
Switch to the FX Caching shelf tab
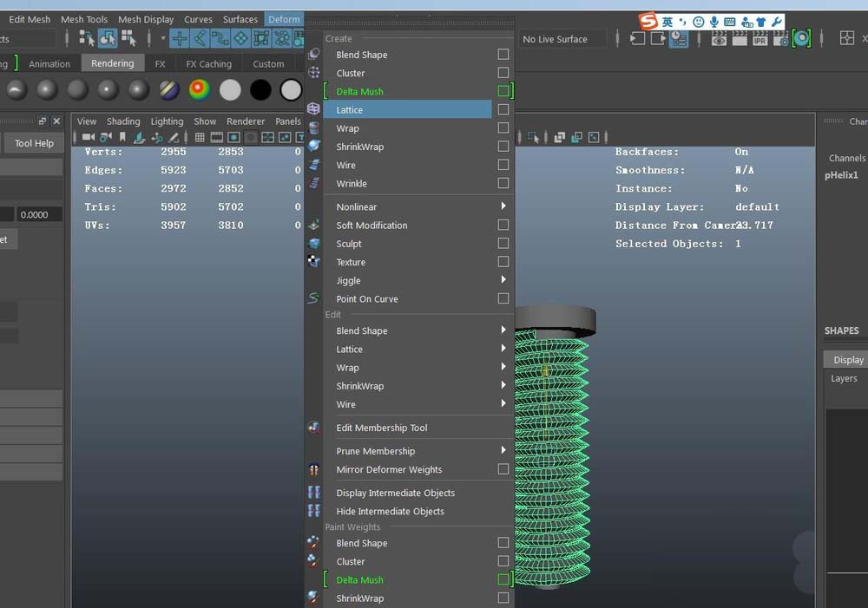(x=208, y=63)
